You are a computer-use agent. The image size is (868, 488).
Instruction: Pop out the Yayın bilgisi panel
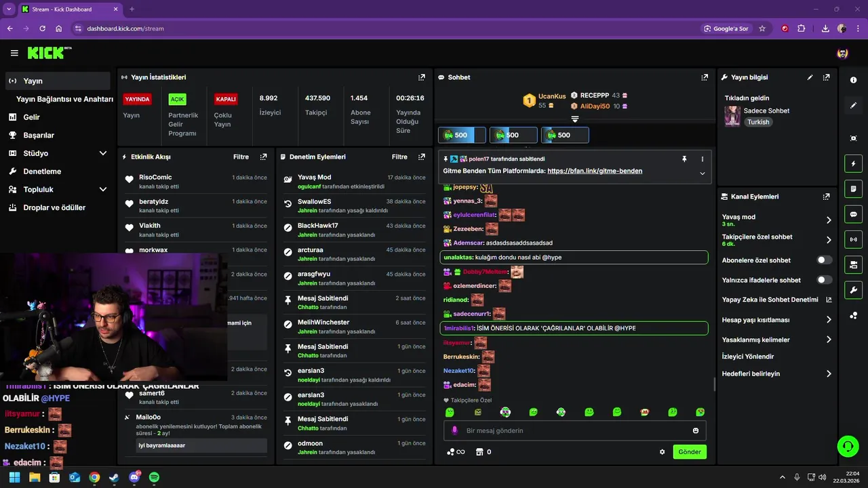826,77
